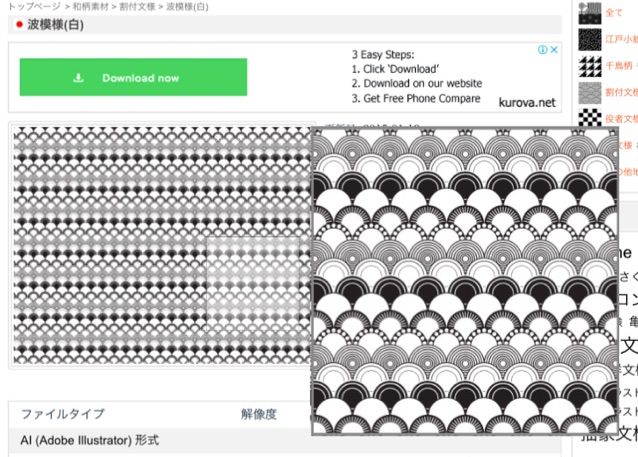Click kurova.net ad link
Image resolution: width=638 pixels, height=457 pixels.
(x=527, y=103)
